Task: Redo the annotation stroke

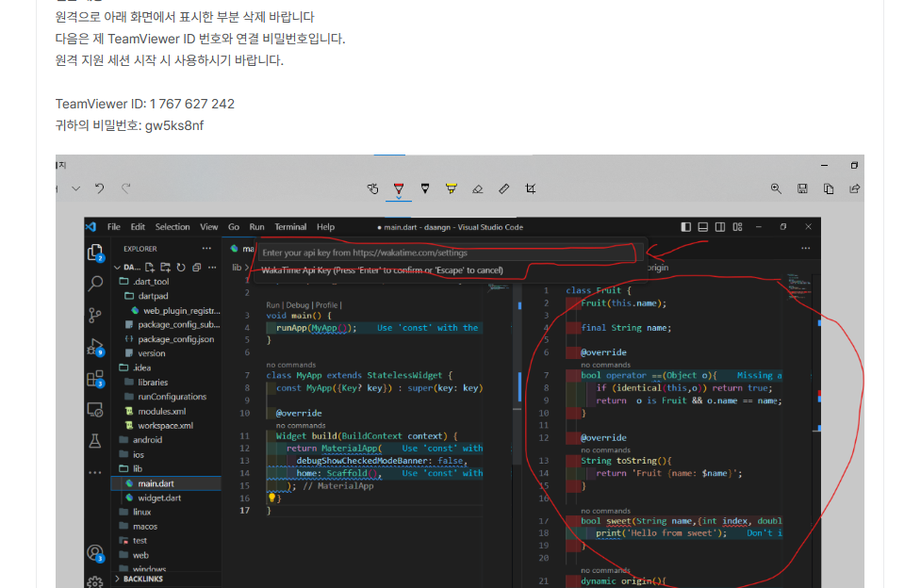Action: [125, 188]
